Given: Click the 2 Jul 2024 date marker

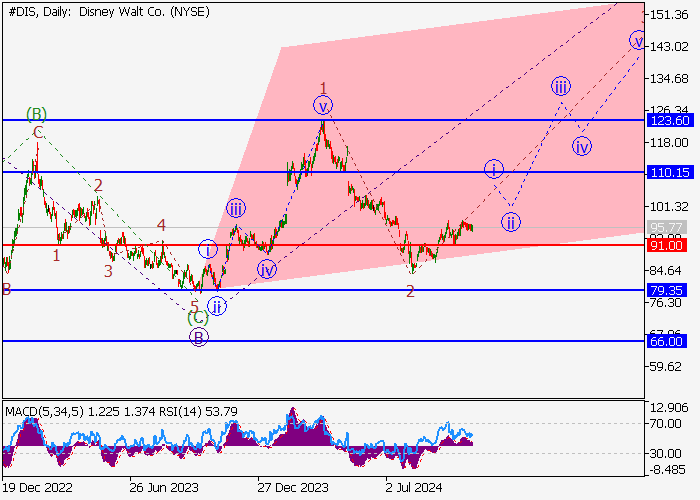Looking at the screenshot, I should pyautogui.click(x=414, y=488).
